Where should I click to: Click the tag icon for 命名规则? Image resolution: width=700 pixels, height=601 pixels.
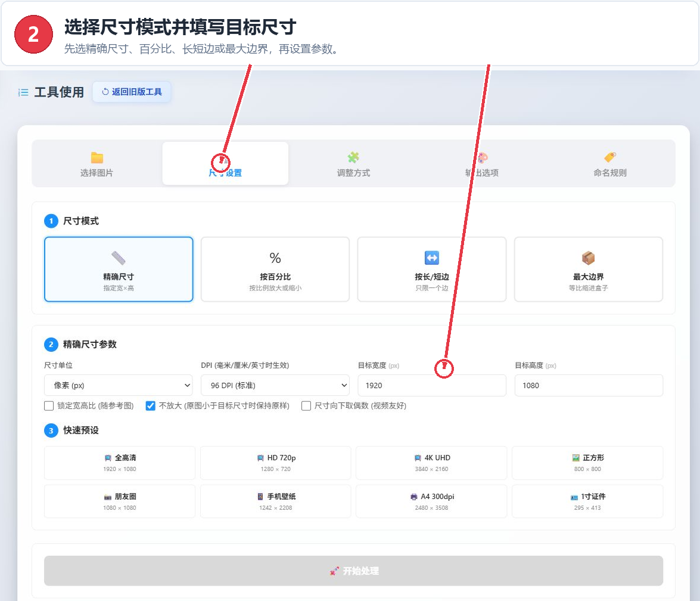click(610, 157)
